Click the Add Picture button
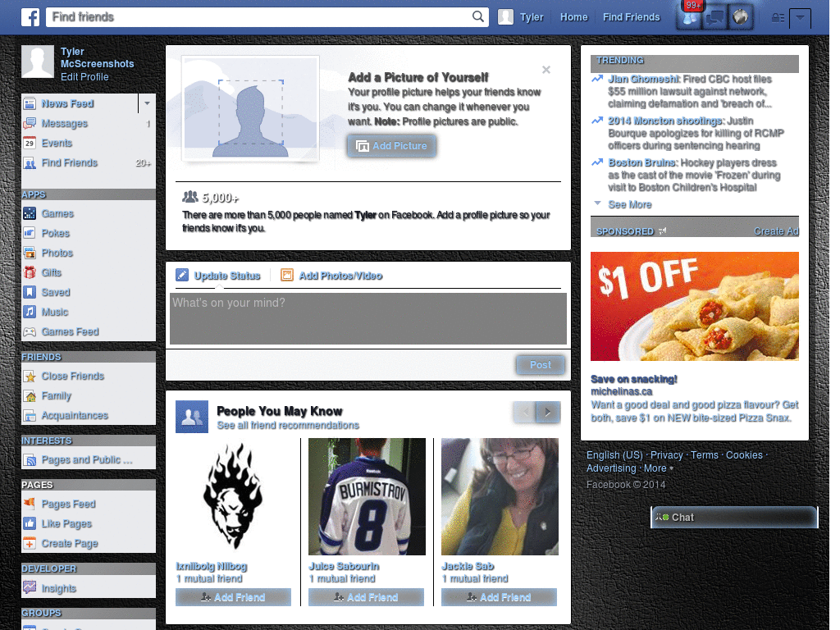Viewport: 840px width, 630px height. tap(391, 146)
